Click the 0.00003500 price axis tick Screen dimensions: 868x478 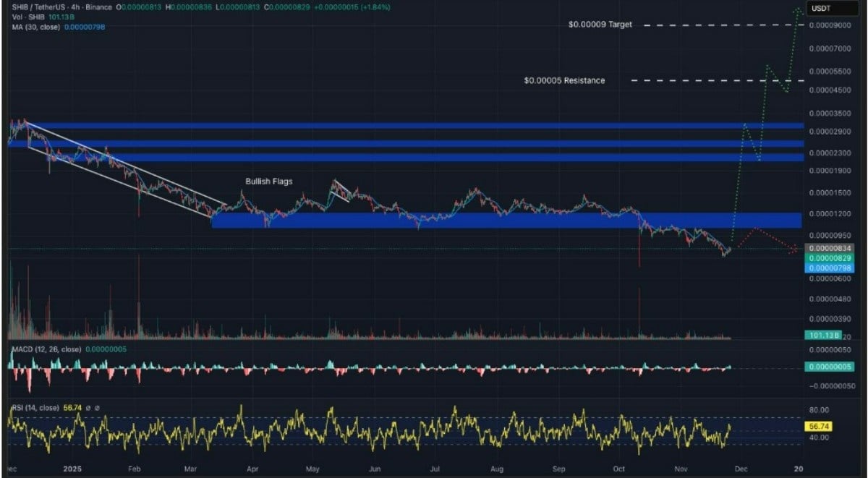pos(830,114)
